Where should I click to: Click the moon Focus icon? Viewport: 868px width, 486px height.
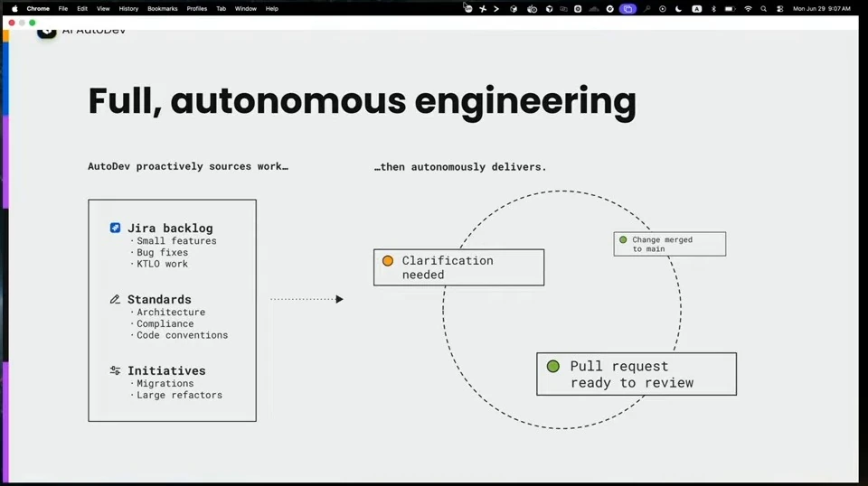(x=679, y=9)
